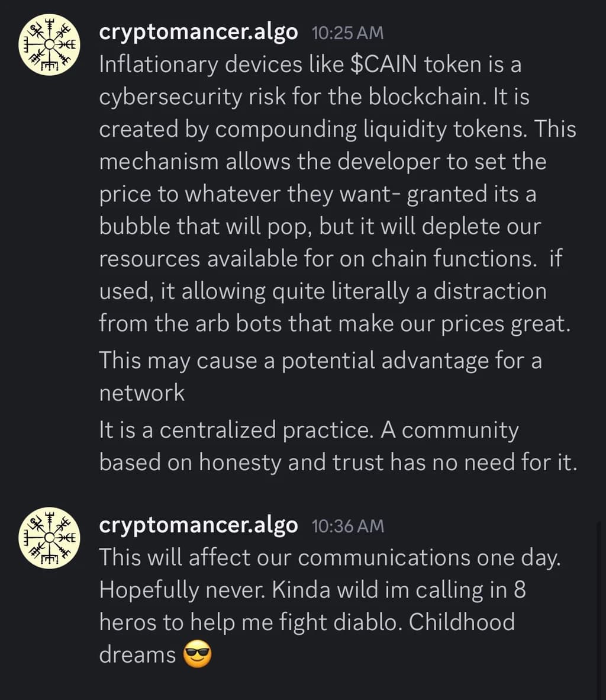Select the line "based on honesty and trust"
Viewport: 606px width, 700px height.
[337, 463]
